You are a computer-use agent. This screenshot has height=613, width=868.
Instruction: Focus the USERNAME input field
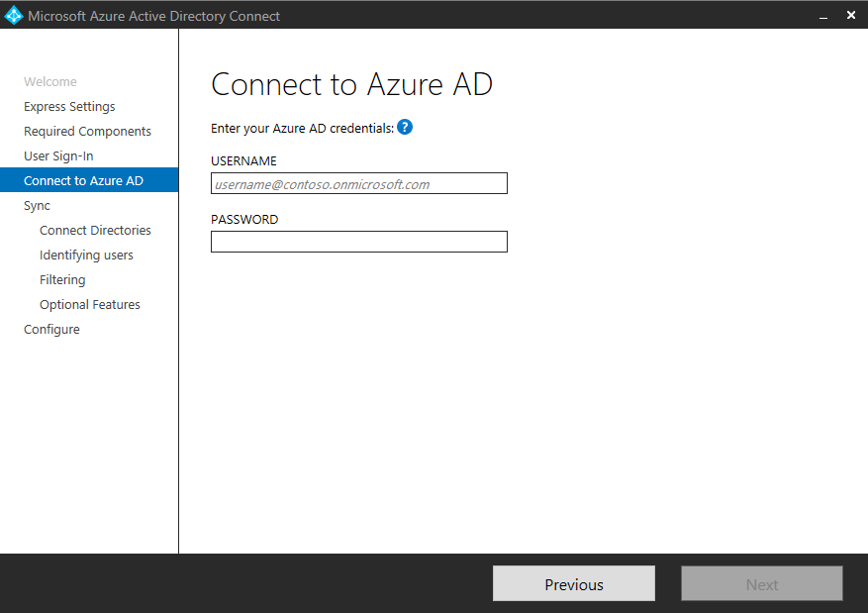tap(358, 183)
